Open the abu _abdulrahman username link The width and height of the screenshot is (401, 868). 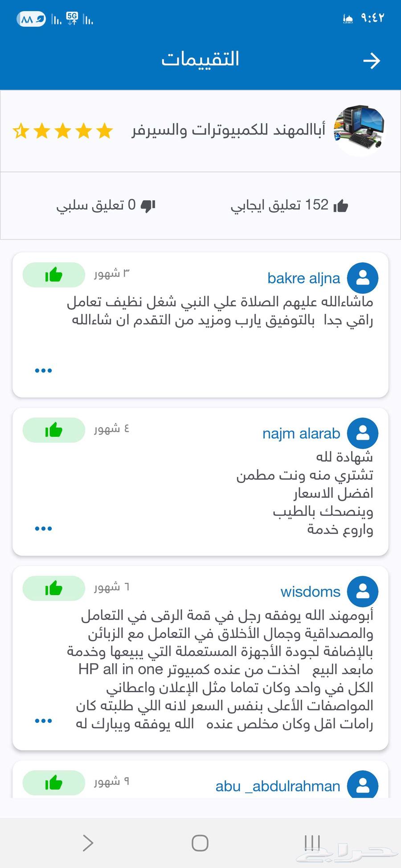point(278,787)
